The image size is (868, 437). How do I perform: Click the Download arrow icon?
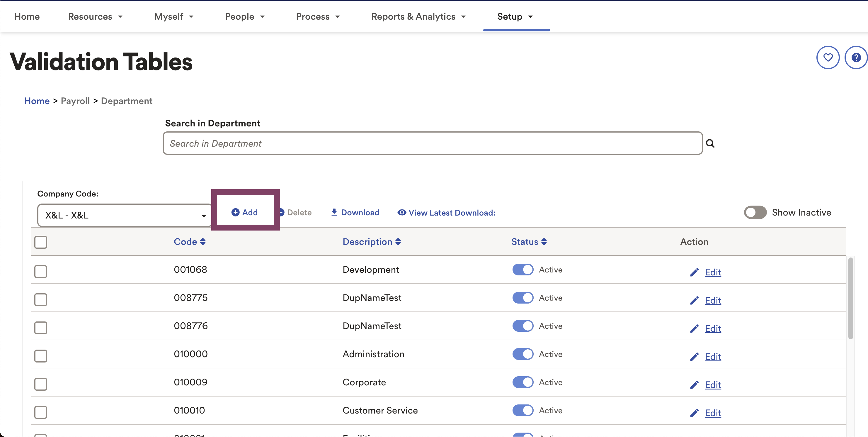[334, 212]
